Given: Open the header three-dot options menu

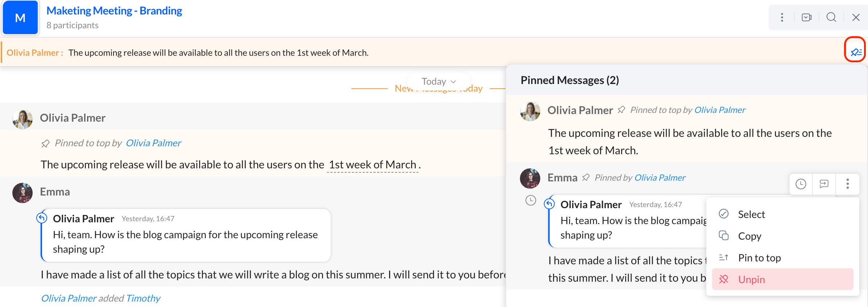Looking at the screenshot, I should pos(782,17).
